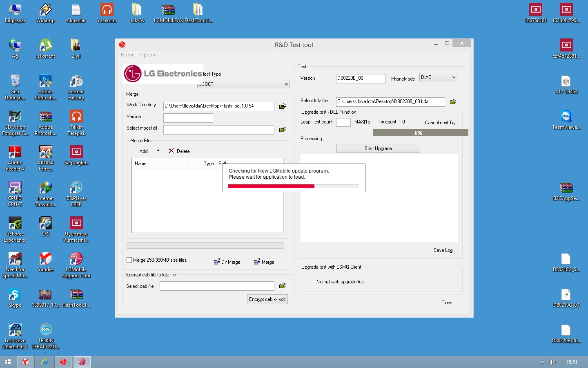
Task: Open D80220B_00 file on desktop
Action: point(566,334)
